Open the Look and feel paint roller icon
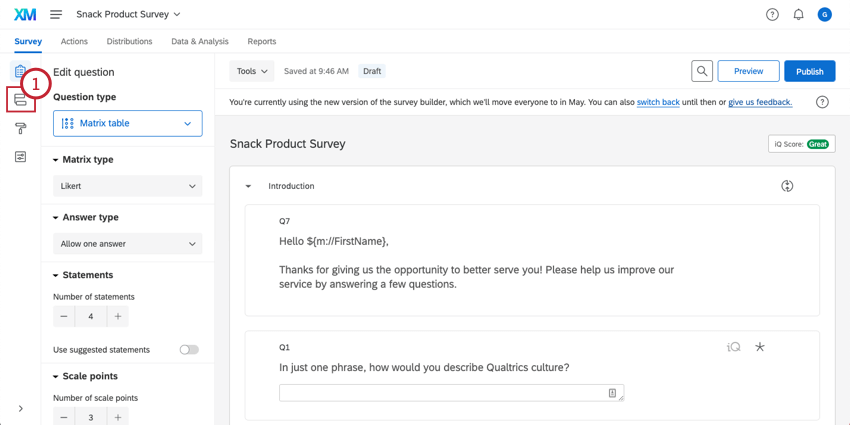 point(20,129)
